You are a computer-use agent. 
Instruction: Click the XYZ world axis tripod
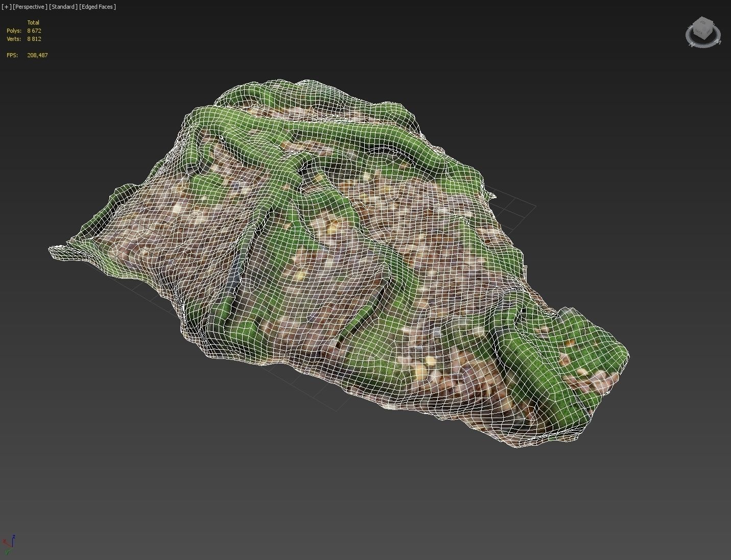point(9,545)
